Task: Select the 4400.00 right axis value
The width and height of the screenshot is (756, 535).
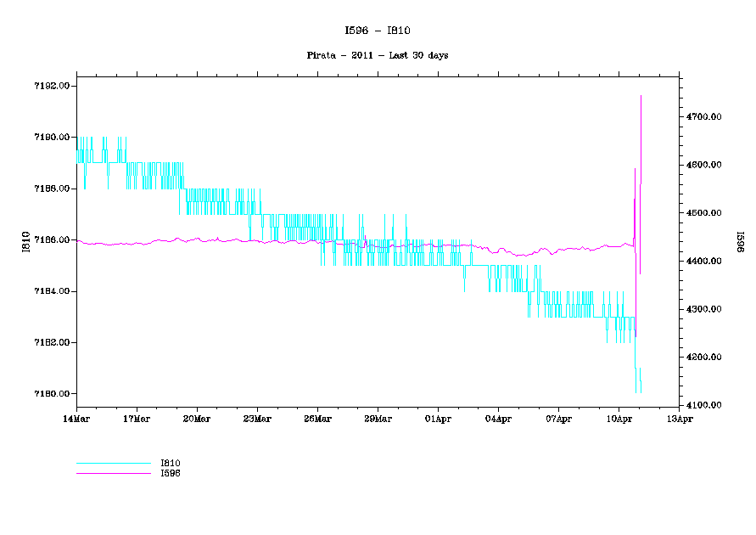Action: click(x=704, y=261)
